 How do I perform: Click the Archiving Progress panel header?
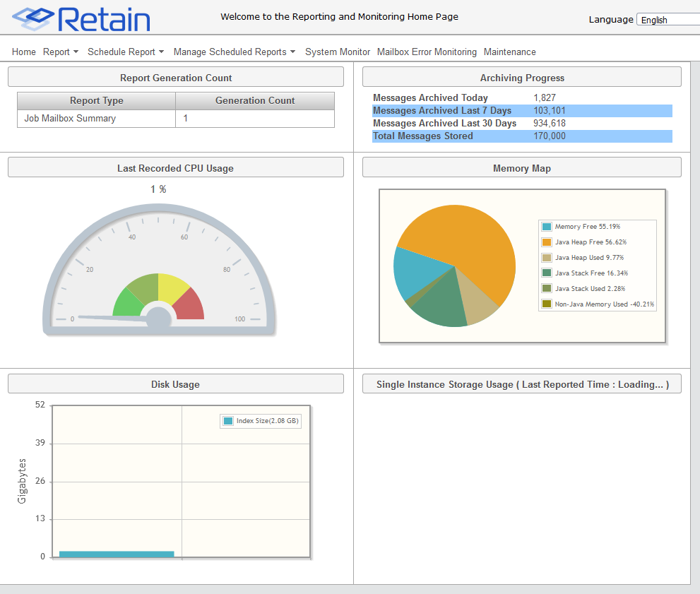pos(522,78)
